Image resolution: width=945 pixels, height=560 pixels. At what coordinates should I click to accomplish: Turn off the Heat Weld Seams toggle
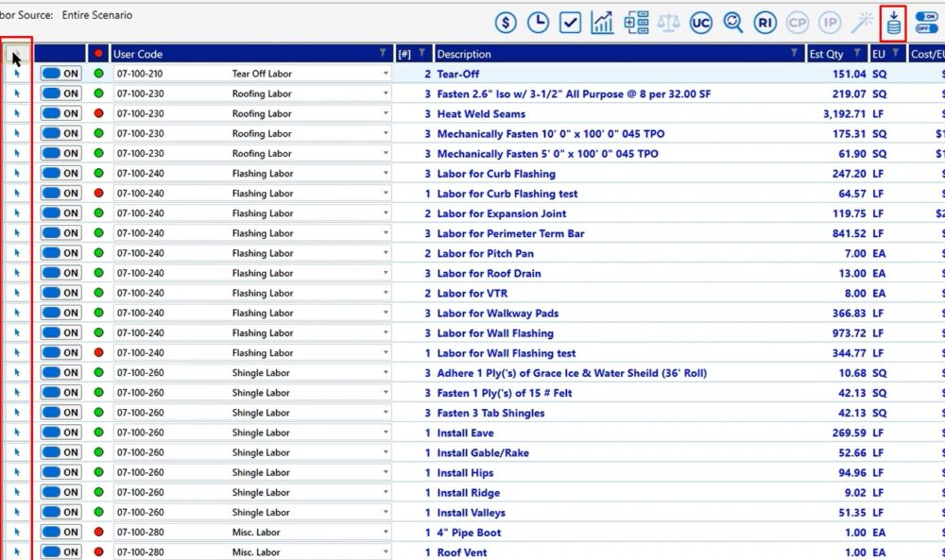pos(60,113)
